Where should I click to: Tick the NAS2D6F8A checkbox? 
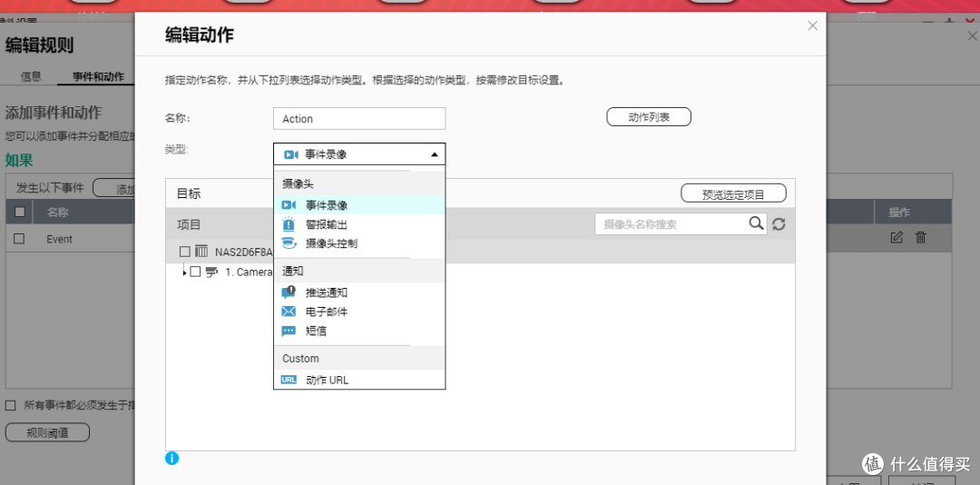click(x=184, y=252)
